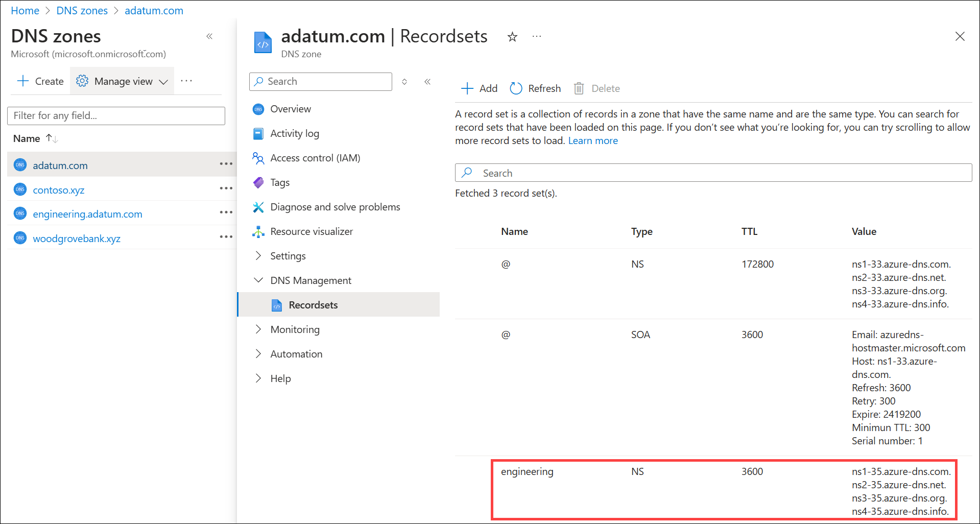Expand the Settings section

[288, 256]
